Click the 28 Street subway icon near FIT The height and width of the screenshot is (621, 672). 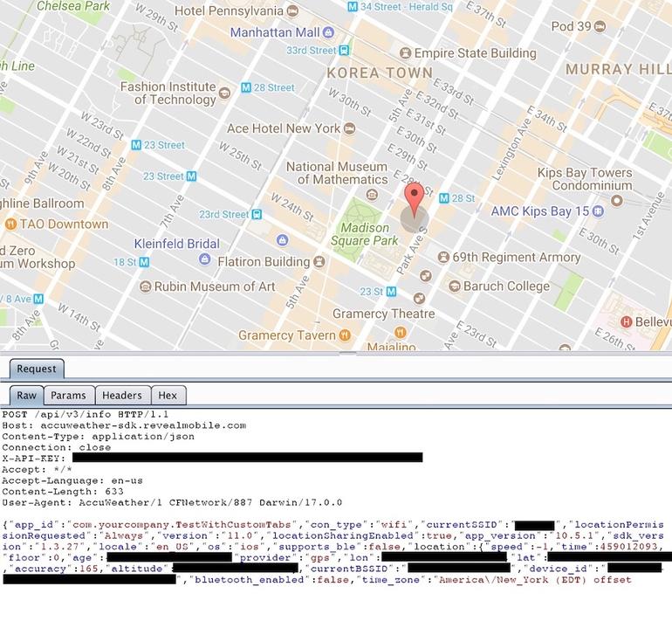[x=245, y=87]
